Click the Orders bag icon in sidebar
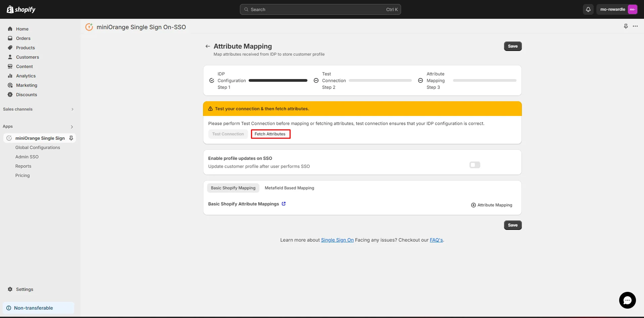Screen dimensions: 644x318 pos(10,38)
